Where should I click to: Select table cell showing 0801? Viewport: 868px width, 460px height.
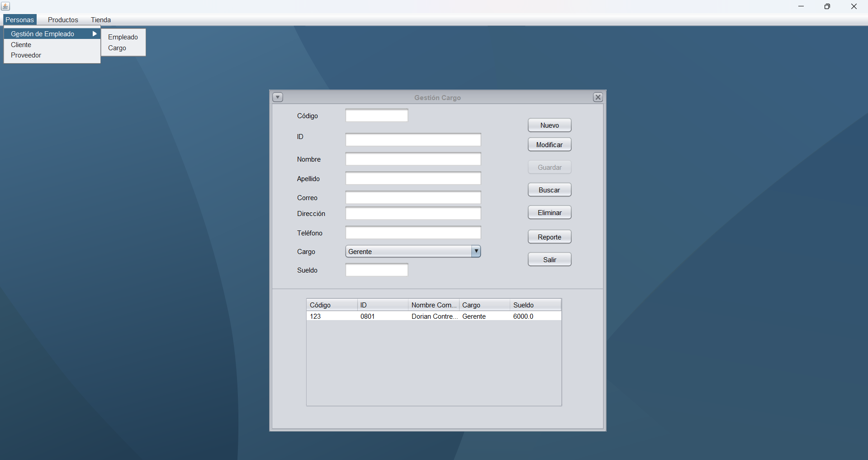click(383, 316)
